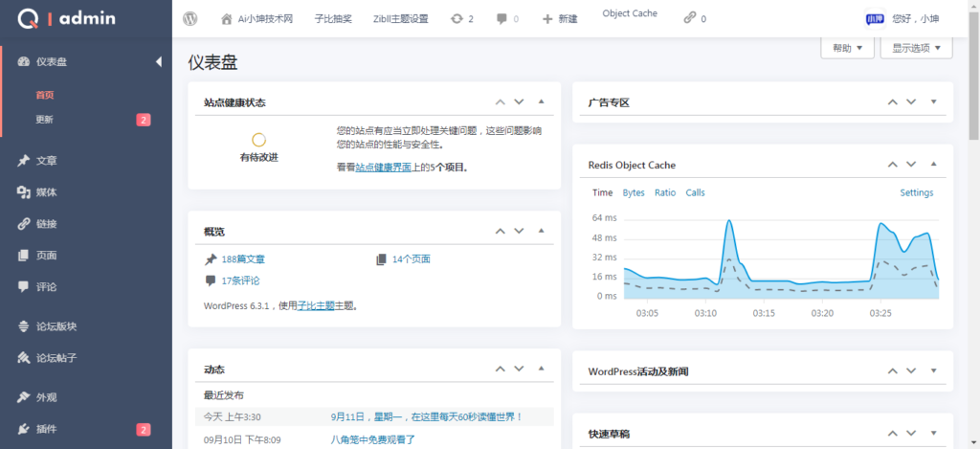The height and width of the screenshot is (449, 980).
Task: Click the forum icon for 论坛版块
Action: coord(24,326)
